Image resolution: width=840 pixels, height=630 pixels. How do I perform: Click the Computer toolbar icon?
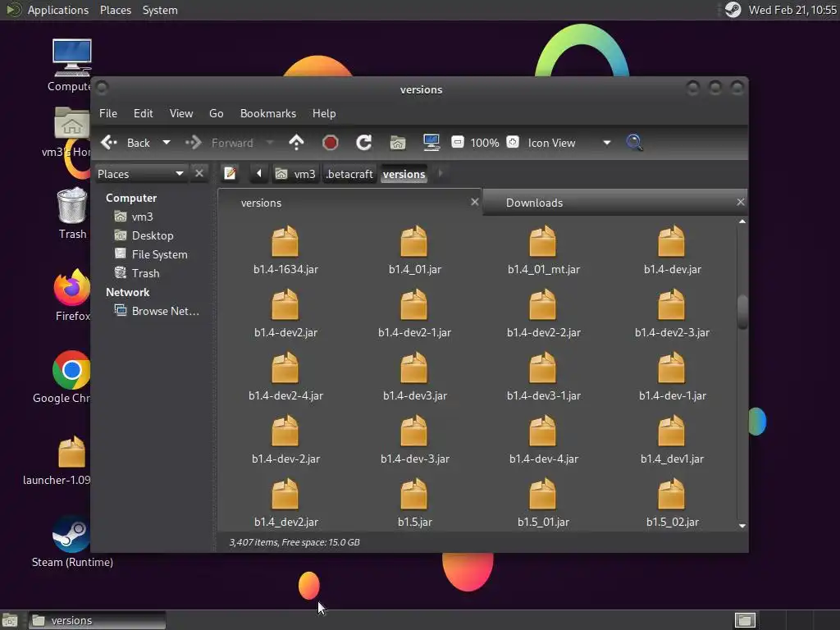click(x=431, y=143)
